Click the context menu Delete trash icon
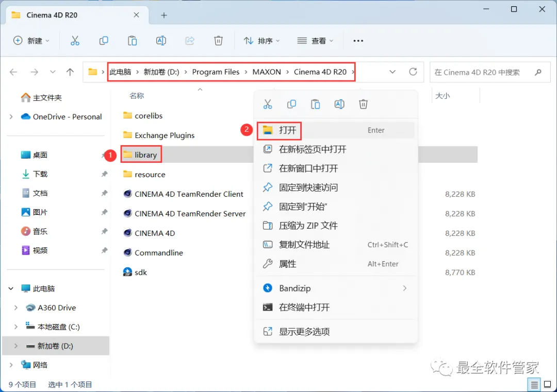 coord(363,104)
